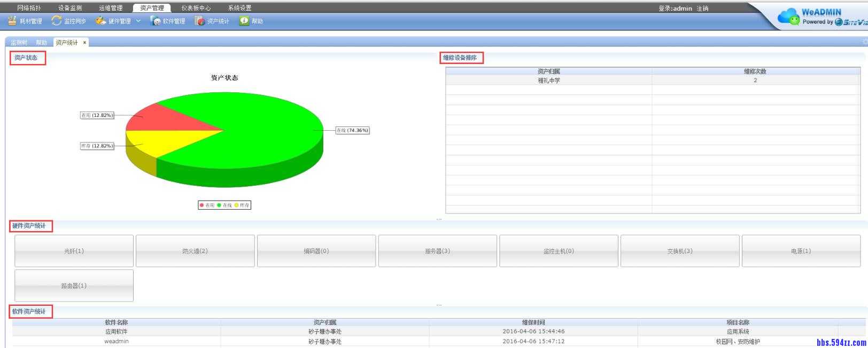Viewport: 868px width, 348px height.
Task: Toggle the green 在线 legend marker
Action: 219,205
